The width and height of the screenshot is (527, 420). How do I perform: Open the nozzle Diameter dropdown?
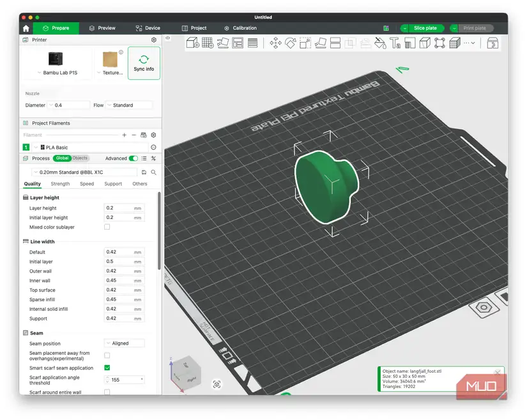pyautogui.click(x=68, y=105)
